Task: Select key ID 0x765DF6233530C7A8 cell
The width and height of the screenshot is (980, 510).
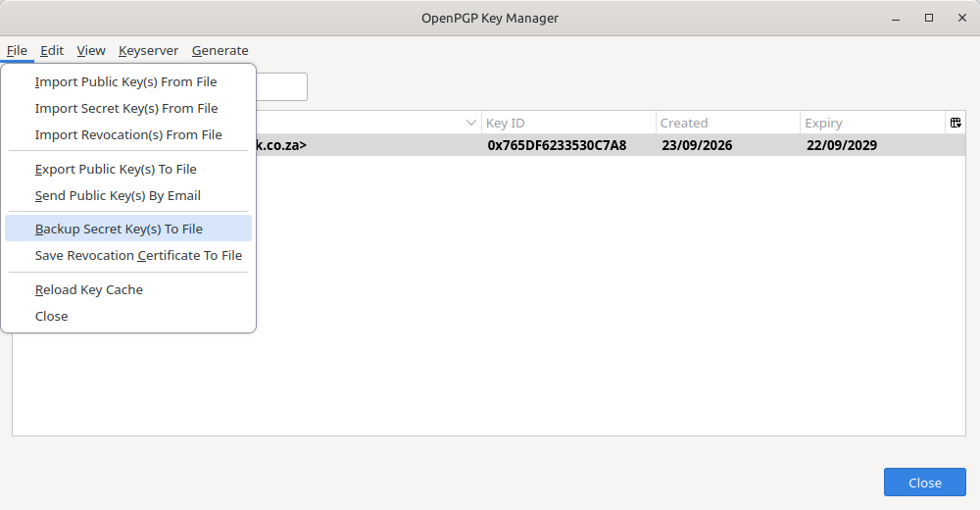Action: 557,145
